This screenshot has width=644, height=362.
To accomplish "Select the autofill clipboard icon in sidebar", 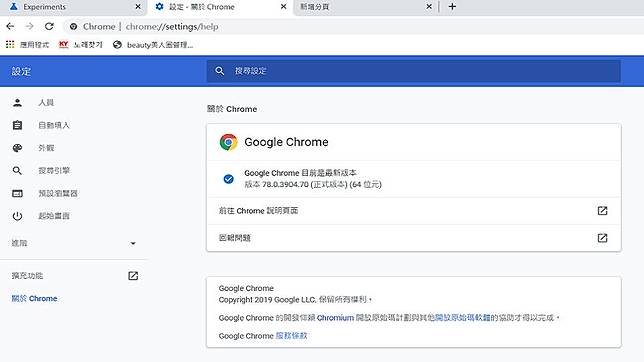I will tap(17, 125).
